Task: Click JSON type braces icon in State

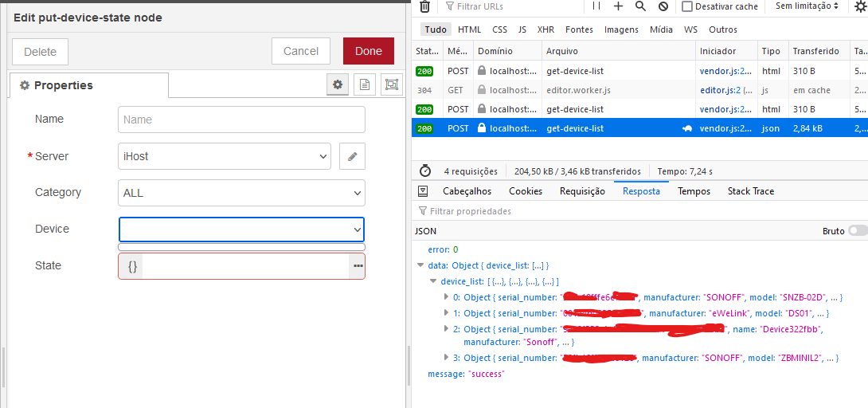Action: coord(132,266)
